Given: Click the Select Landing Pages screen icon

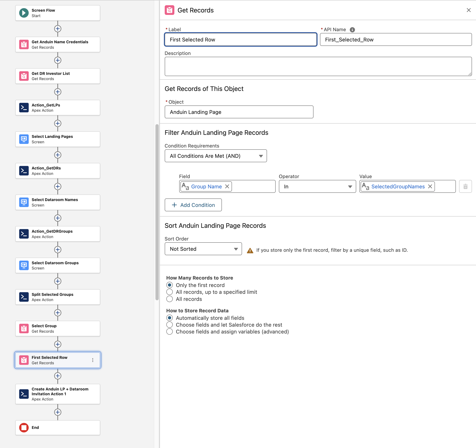Looking at the screenshot, I should click(x=24, y=139).
